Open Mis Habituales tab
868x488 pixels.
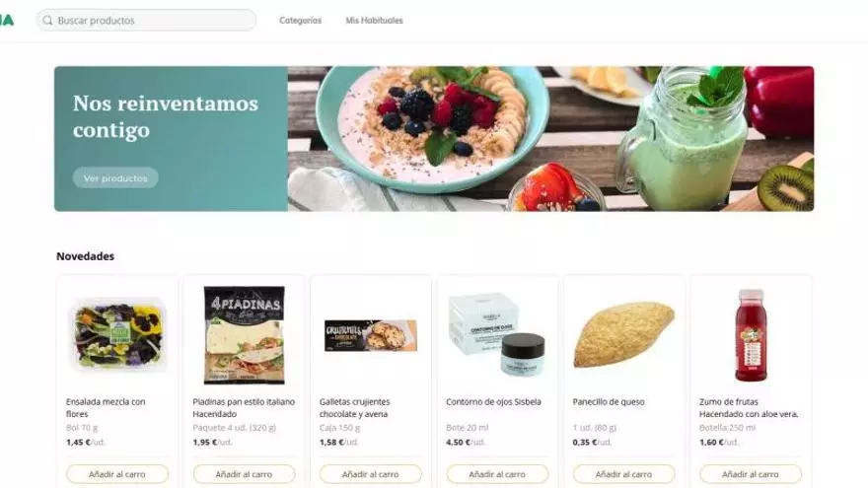coord(374,21)
